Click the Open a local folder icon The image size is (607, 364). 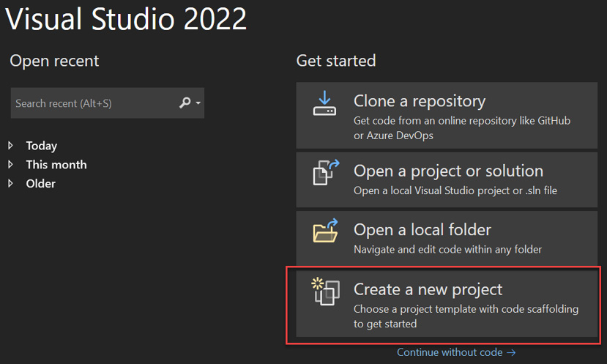coord(326,231)
